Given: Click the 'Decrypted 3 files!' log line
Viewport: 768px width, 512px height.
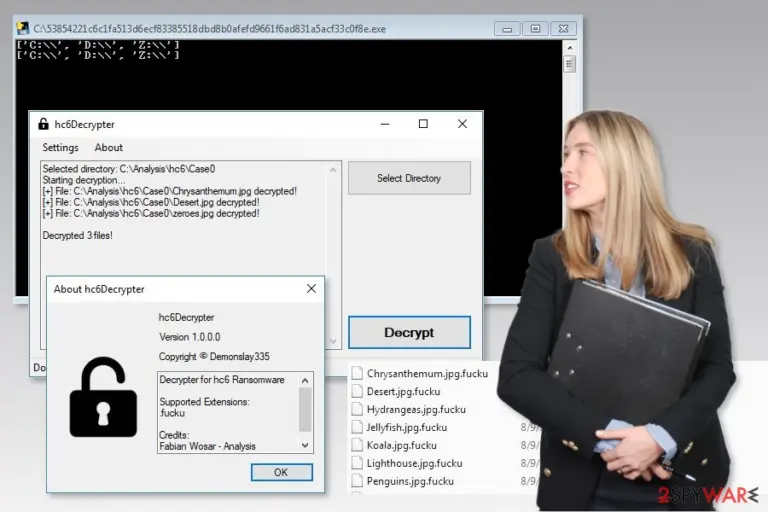Looking at the screenshot, I should (77, 236).
